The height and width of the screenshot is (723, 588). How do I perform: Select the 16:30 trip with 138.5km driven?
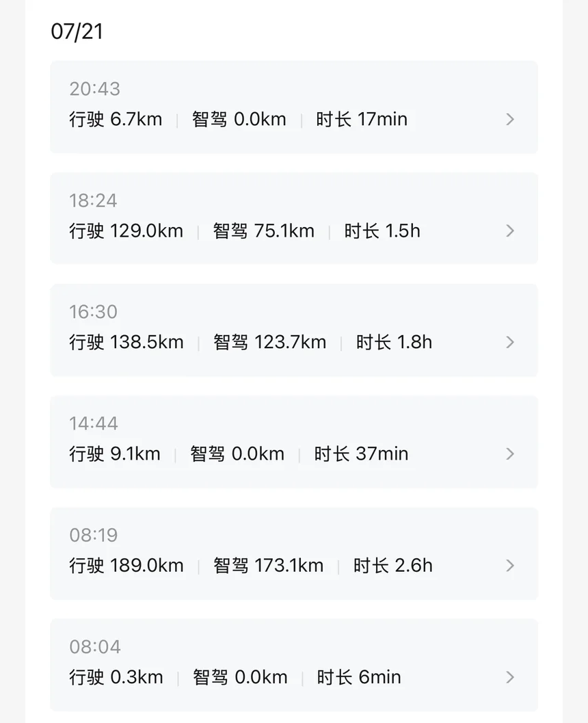click(x=294, y=330)
